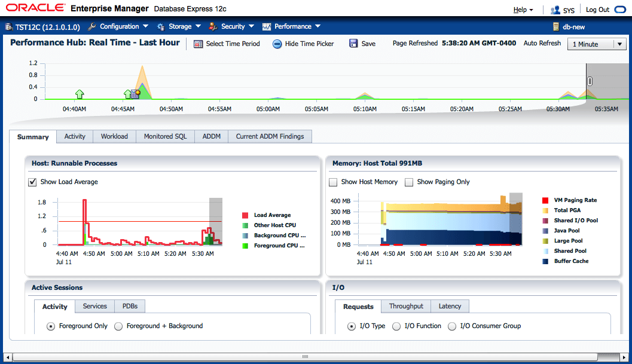Click the Buffer Cache legend swatch
This screenshot has height=364, width=632.
click(545, 261)
